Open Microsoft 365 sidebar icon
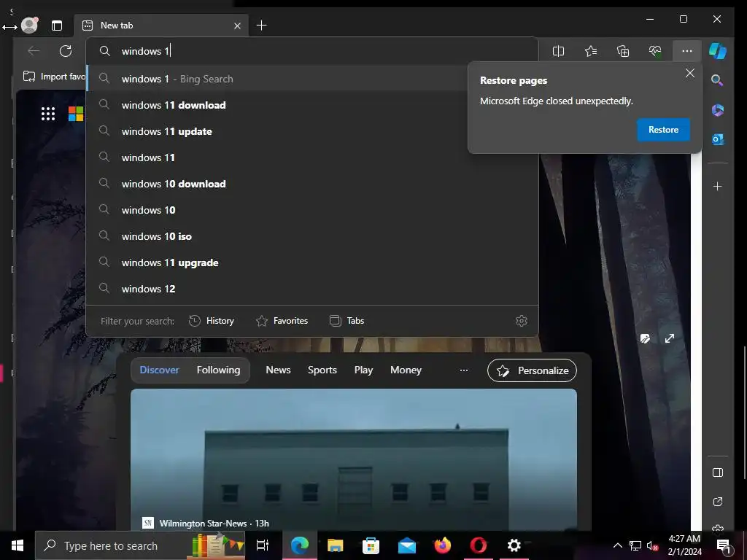 click(x=718, y=110)
